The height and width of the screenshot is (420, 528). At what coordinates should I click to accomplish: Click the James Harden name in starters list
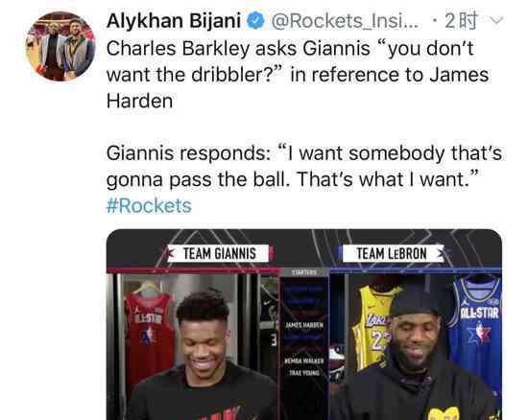[x=304, y=325]
